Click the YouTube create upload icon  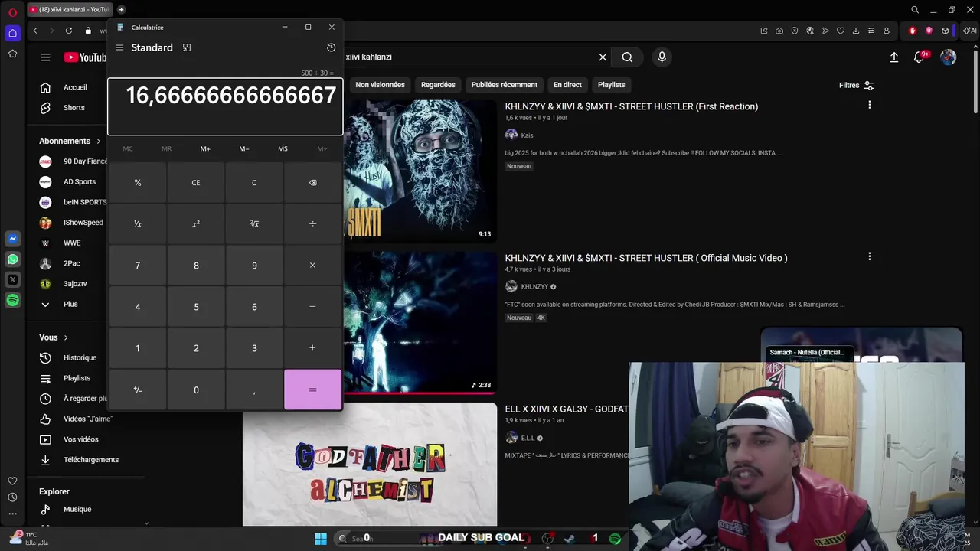(x=893, y=57)
